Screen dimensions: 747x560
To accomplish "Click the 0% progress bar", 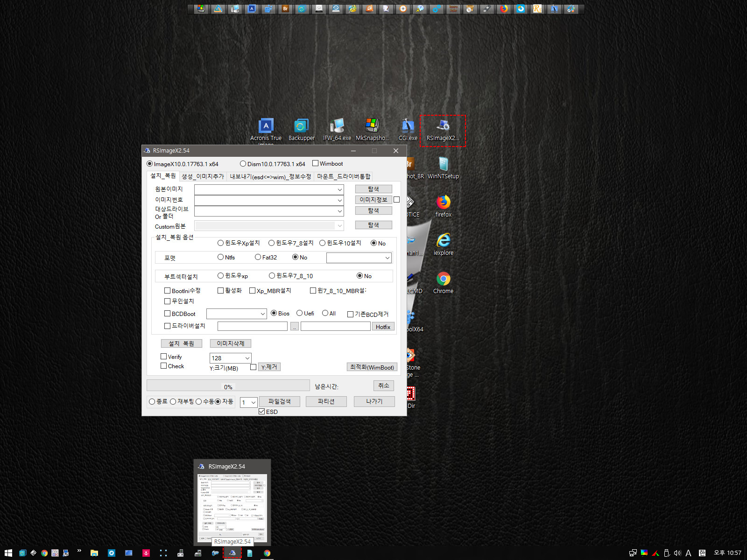I will [x=228, y=385].
